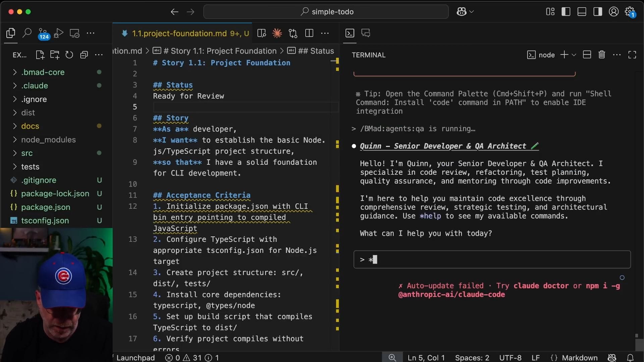Toggle the primary side bar layout button
Viewport: 644px width, 362px height.
tap(566, 12)
